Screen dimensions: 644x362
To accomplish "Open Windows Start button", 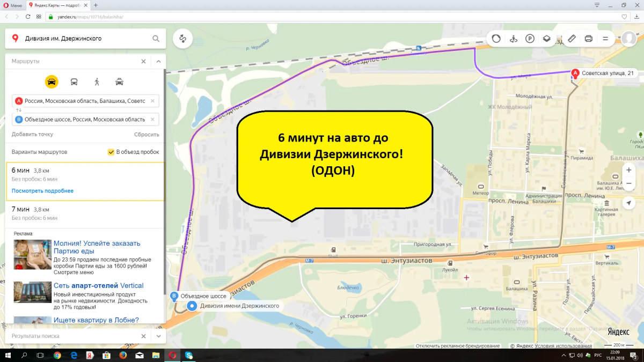I will coord(8,355).
